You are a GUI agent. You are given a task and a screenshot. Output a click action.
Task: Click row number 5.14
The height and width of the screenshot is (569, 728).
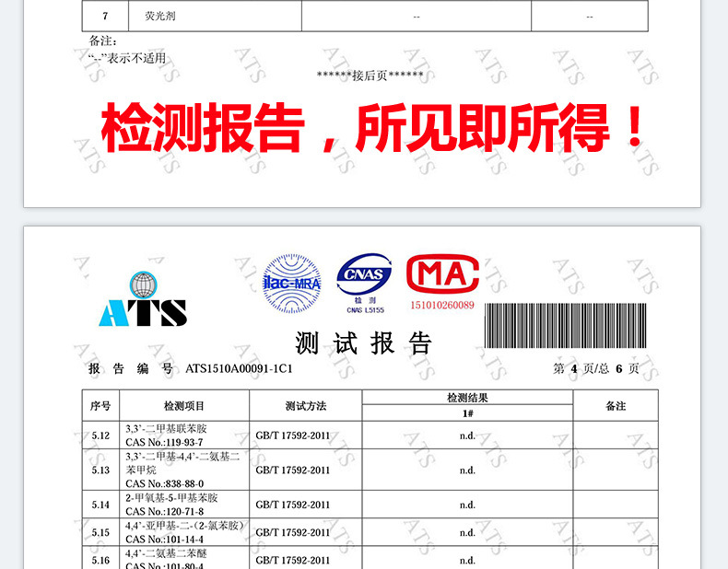point(100,505)
